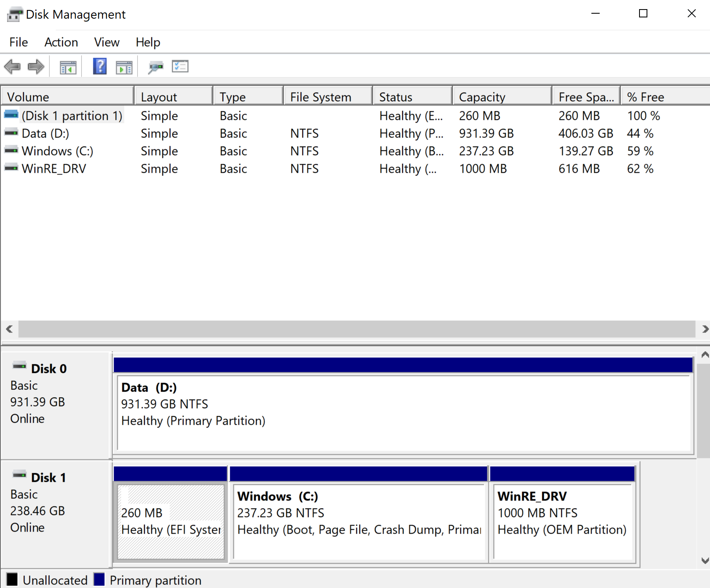Sort by Type column header
The width and height of the screenshot is (710, 588).
(x=248, y=97)
